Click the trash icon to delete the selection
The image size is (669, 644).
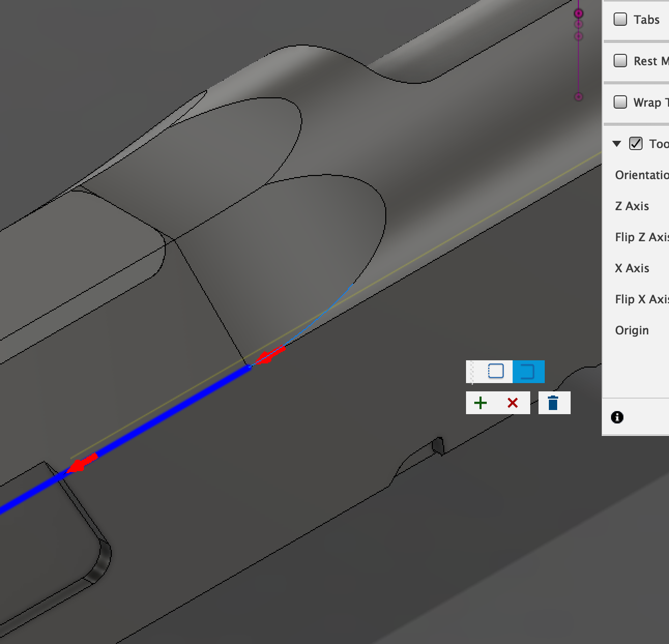554,402
